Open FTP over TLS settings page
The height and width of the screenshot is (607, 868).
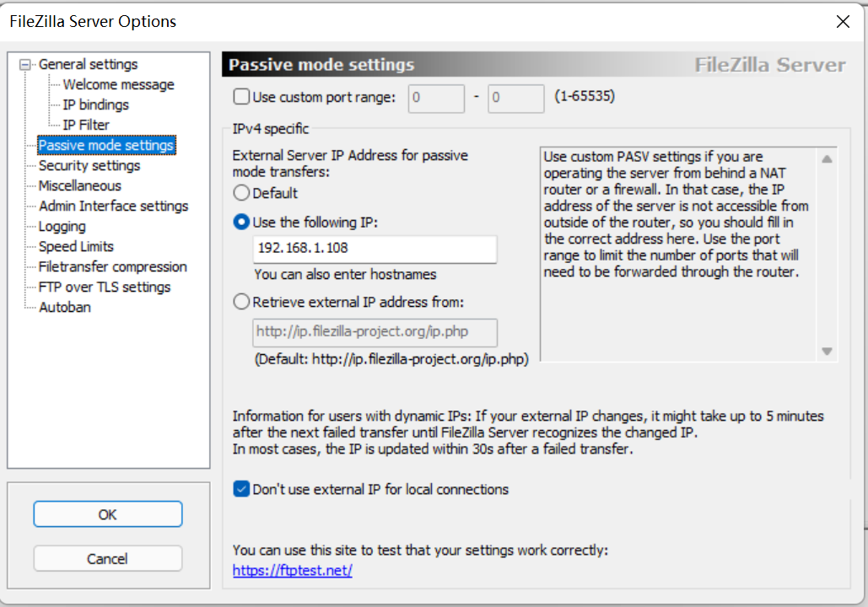[x=105, y=287]
